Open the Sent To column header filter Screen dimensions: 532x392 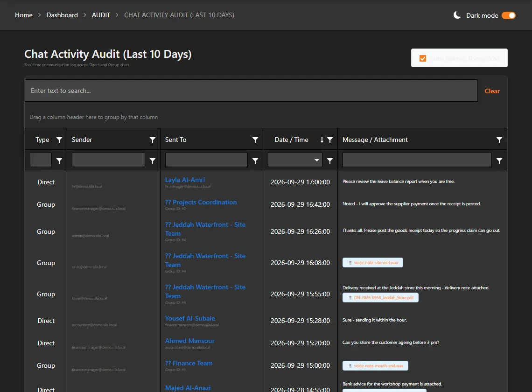255,140
